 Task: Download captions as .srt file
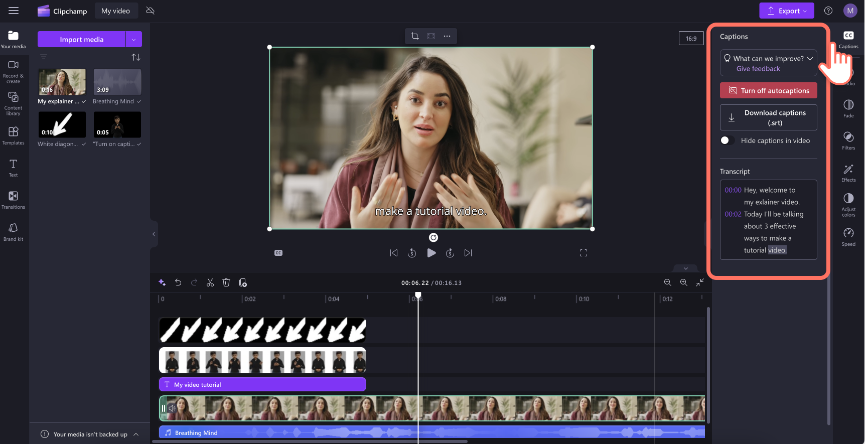point(769,117)
